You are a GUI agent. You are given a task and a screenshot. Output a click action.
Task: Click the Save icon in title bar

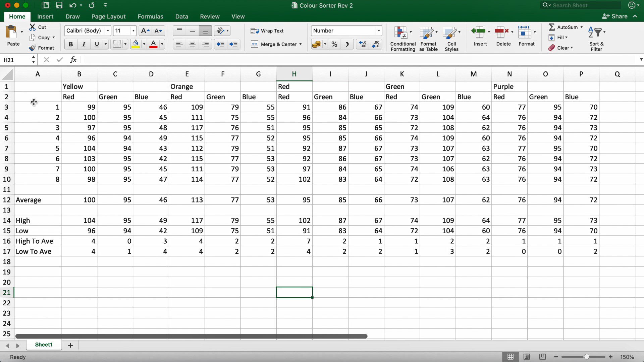(x=59, y=5)
